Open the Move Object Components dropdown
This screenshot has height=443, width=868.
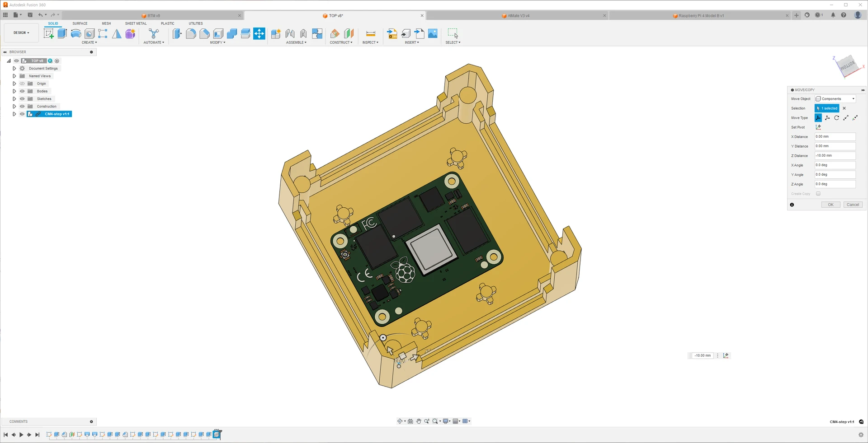pyautogui.click(x=835, y=99)
